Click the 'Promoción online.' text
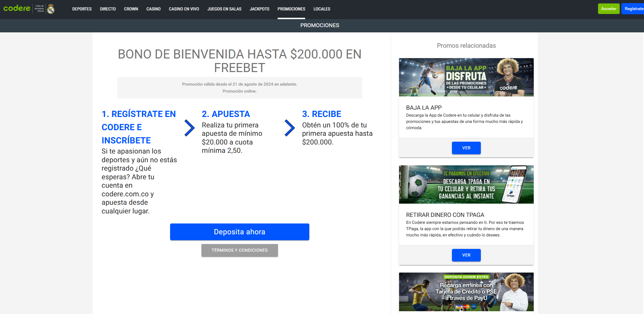The height and width of the screenshot is (314, 644). [240, 91]
